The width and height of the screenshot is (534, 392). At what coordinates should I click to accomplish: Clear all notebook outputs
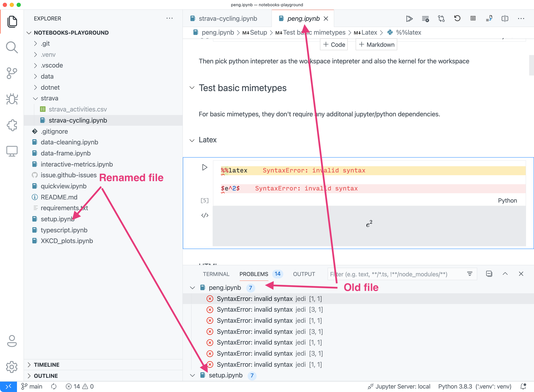[x=425, y=19]
